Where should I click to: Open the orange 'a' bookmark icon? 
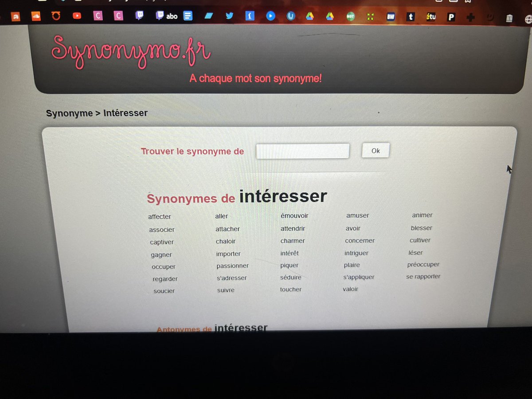pyautogui.click(x=16, y=17)
